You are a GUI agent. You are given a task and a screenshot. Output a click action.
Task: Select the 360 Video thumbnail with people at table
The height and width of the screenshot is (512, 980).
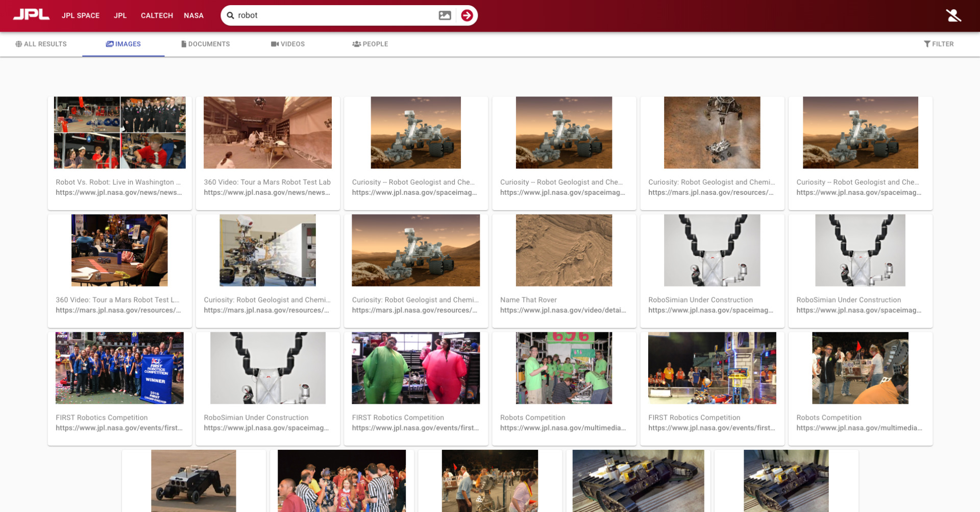119,250
